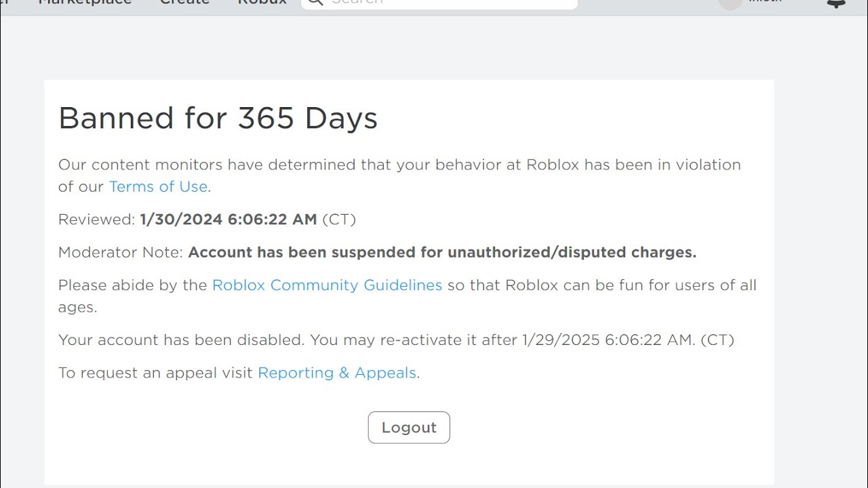
Task: Open the Marketplace menu item
Action: (x=85, y=3)
